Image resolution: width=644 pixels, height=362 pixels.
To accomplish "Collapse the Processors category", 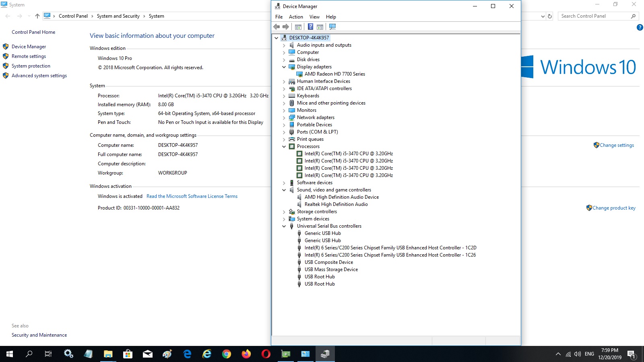I will (x=284, y=146).
